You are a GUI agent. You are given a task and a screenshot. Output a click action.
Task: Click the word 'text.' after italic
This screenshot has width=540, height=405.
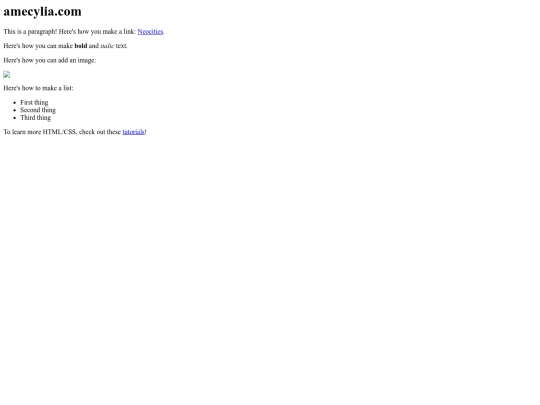point(122,46)
